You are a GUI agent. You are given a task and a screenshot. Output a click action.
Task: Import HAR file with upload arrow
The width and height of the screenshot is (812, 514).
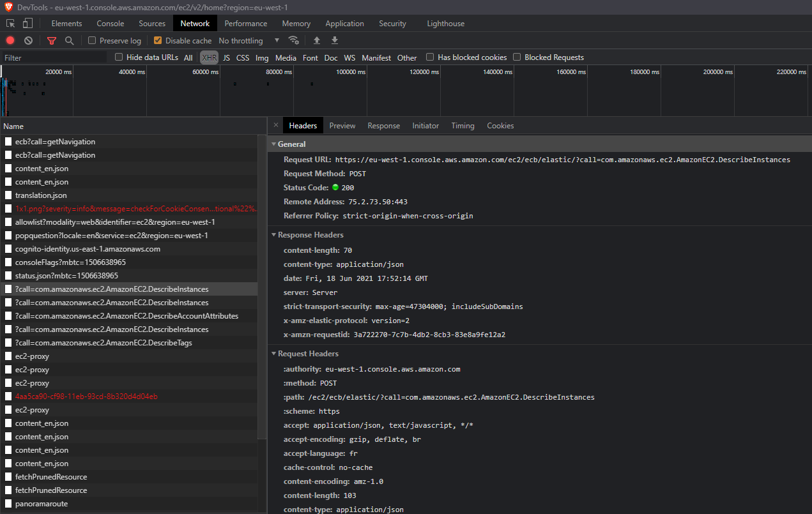pos(316,40)
